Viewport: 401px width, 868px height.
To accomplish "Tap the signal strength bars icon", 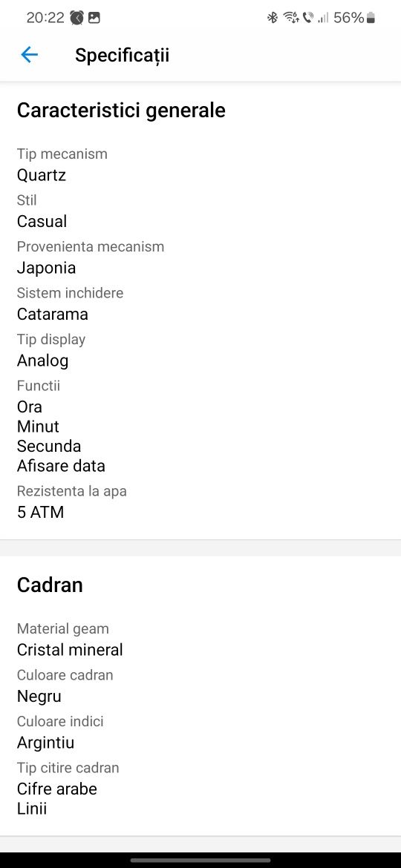I will (323, 19).
